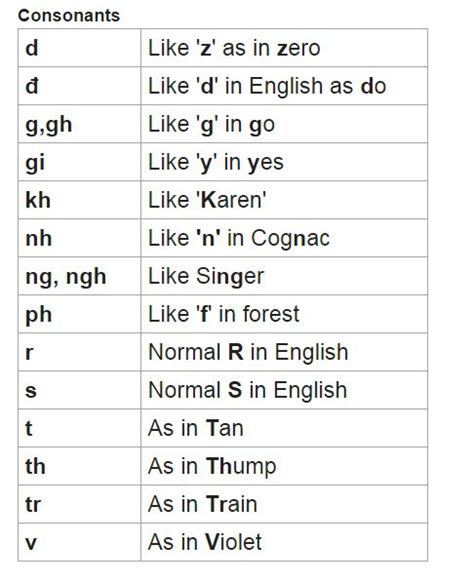
Task: Select the 'ph' consonant cell
Action: coord(80,314)
